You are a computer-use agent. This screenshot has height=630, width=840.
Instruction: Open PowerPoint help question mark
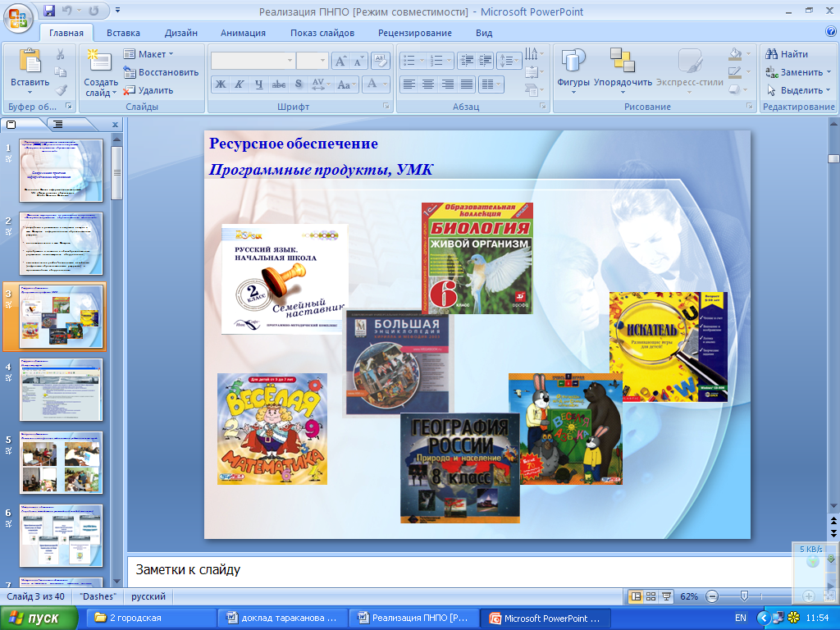(831, 32)
